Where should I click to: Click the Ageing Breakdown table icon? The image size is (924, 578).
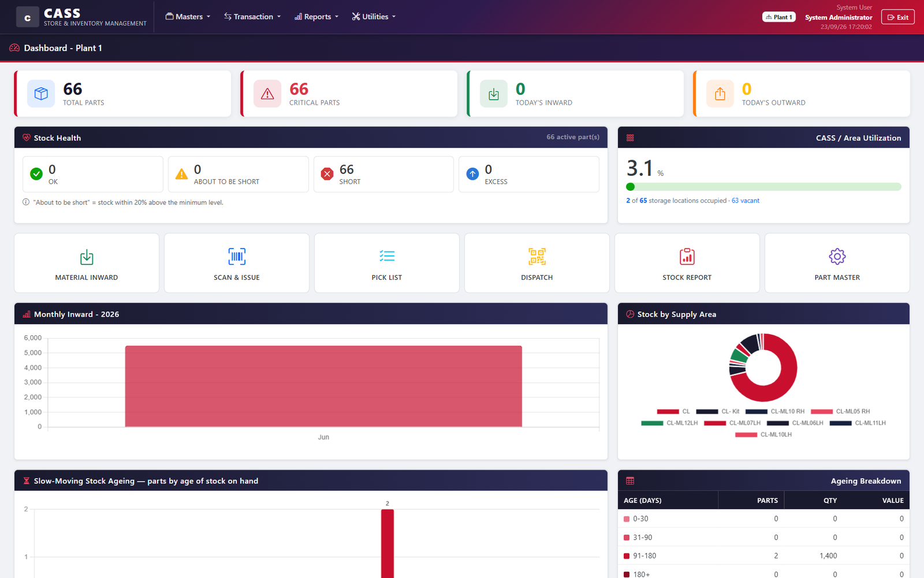click(x=630, y=481)
